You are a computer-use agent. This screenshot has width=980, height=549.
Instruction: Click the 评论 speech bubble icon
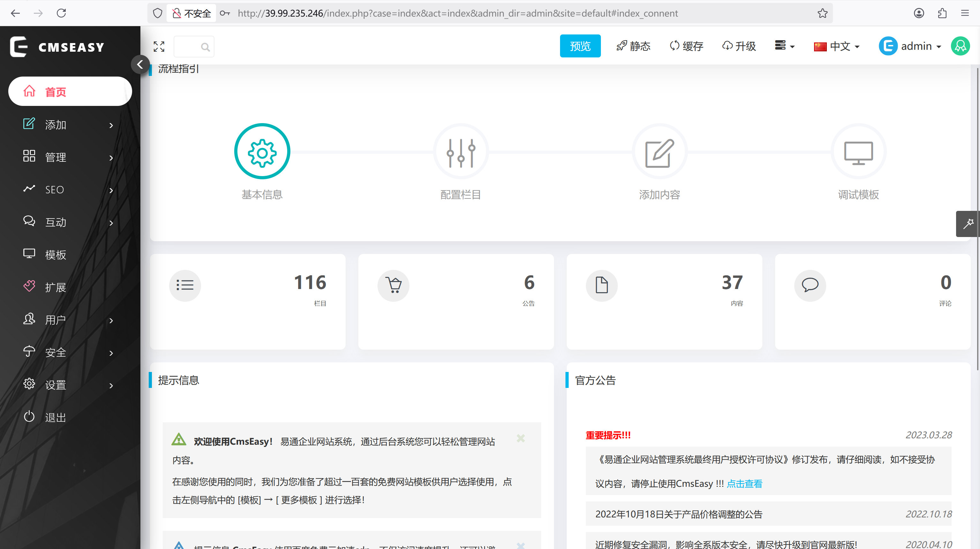pyautogui.click(x=810, y=285)
